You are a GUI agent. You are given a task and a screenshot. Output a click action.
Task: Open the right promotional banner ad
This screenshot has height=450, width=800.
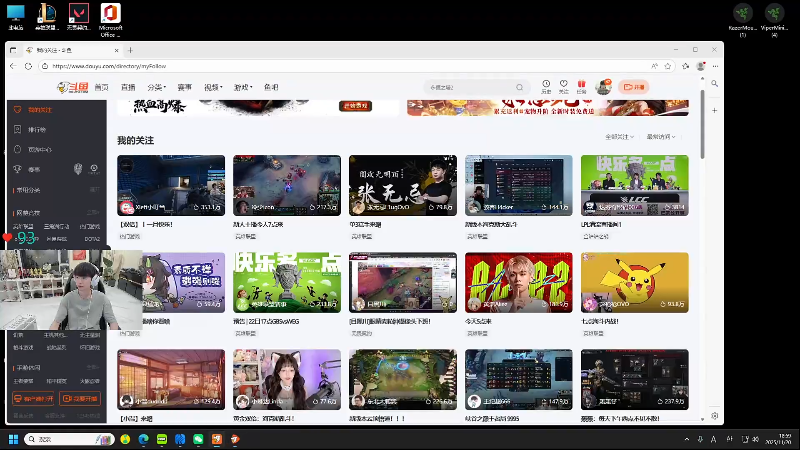(x=547, y=108)
